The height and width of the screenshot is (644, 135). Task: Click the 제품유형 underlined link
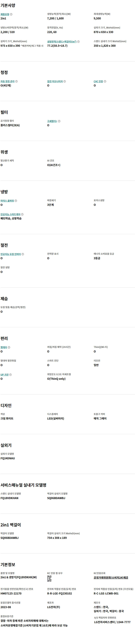[x=5, y=14]
